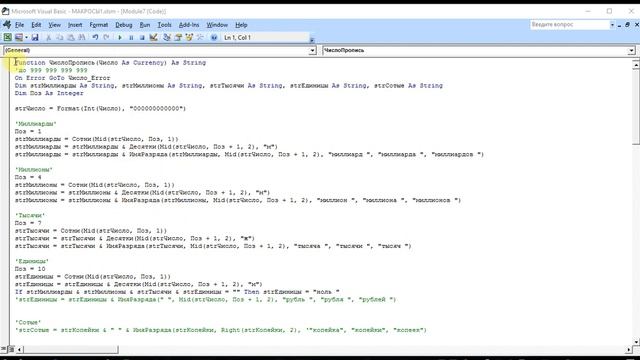The image size is (640, 360).
Task: Click the Cut scissors icon
Action: pos(48,38)
